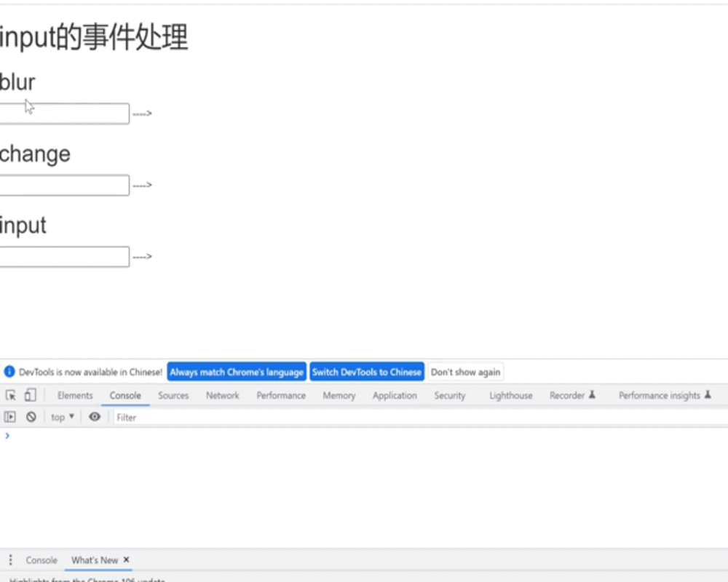Open the Recorder tab

coord(572,396)
